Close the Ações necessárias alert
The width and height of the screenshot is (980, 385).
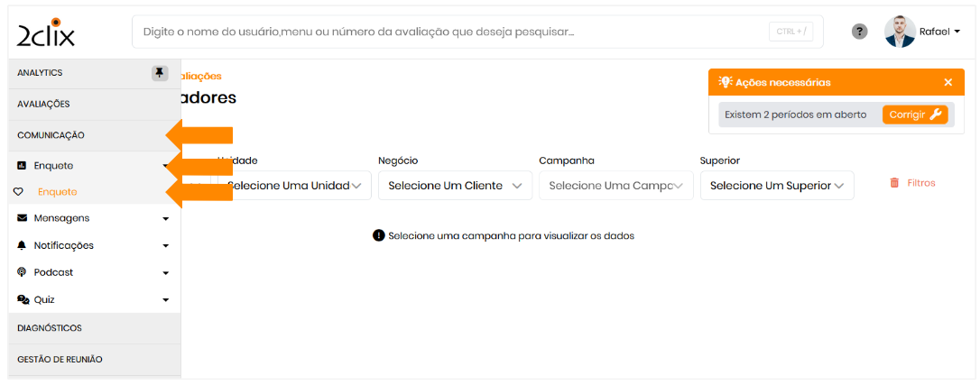(948, 82)
